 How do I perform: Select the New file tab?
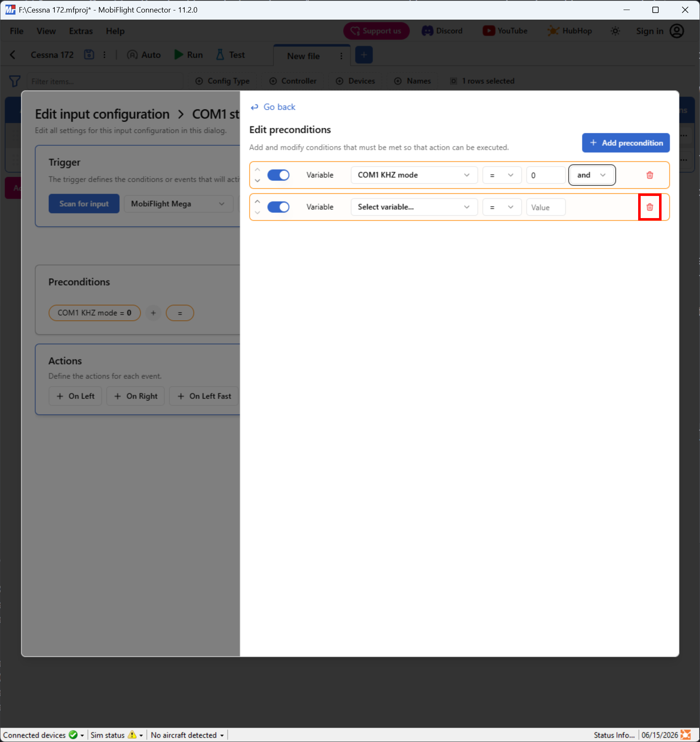[303, 56]
